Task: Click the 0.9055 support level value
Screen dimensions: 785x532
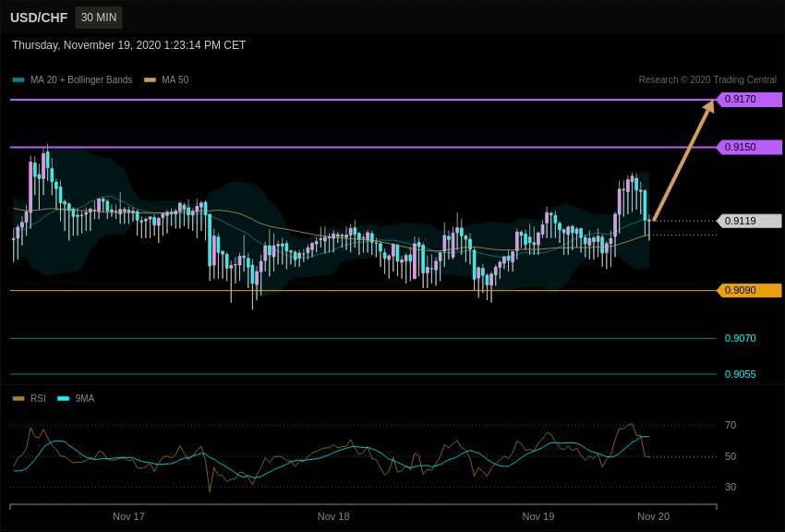Action: coord(740,374)
